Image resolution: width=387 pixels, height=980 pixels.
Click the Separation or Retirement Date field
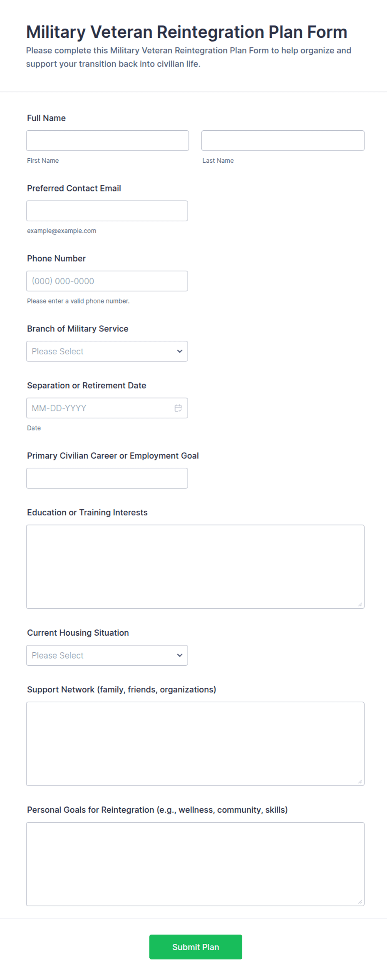click(x=107, y=408)
